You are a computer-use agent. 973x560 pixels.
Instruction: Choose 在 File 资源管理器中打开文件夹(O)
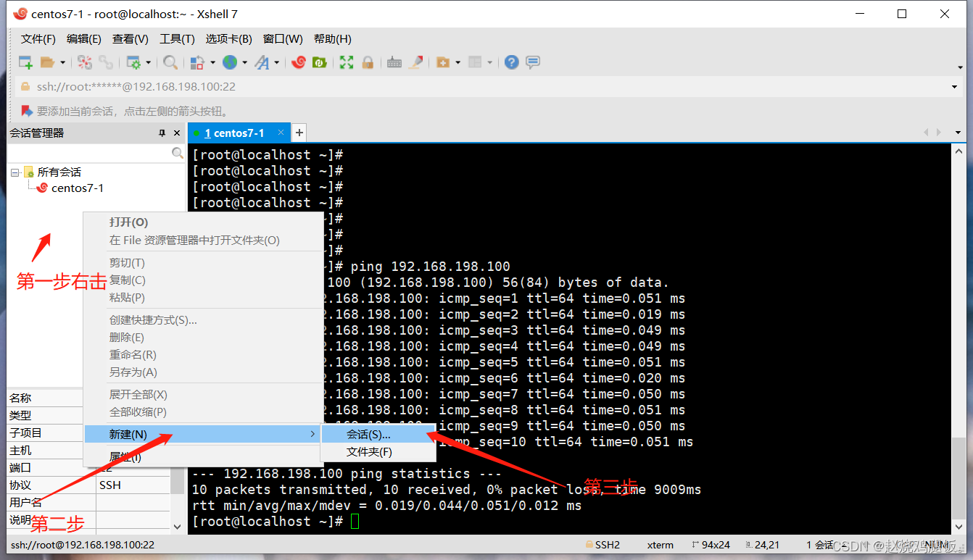click(204, 240)
